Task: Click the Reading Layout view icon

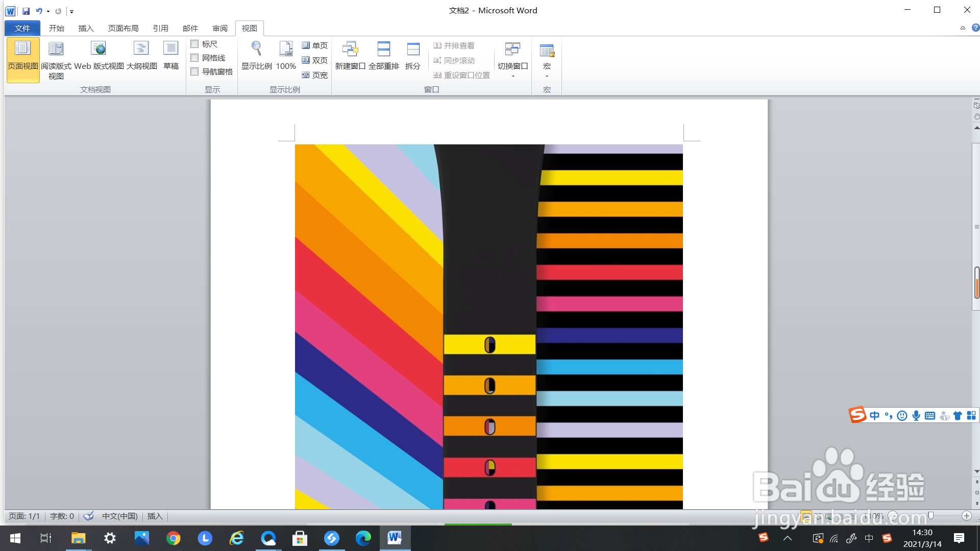Action: pyautogui.click(x=56, y=49)
